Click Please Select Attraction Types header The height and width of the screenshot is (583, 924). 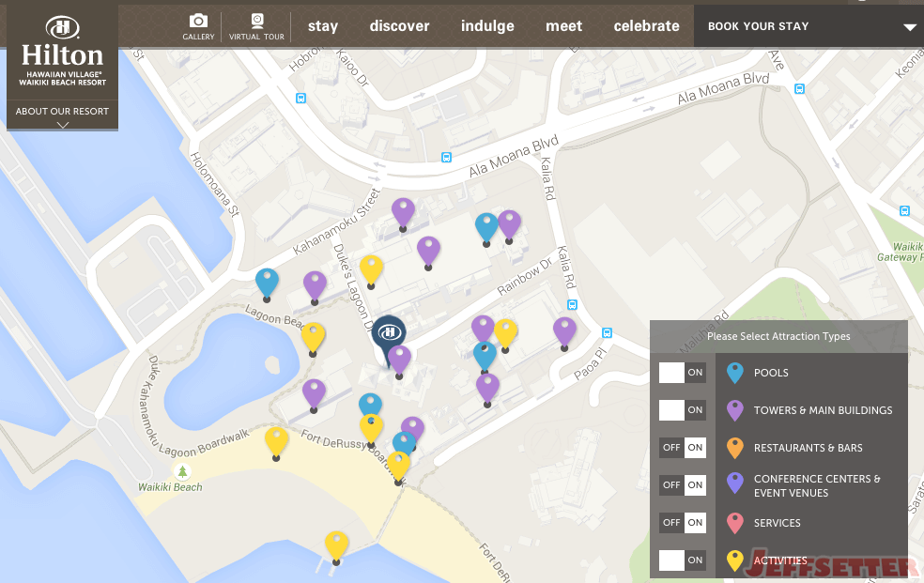pyautogui.click(x=778, y=336)
